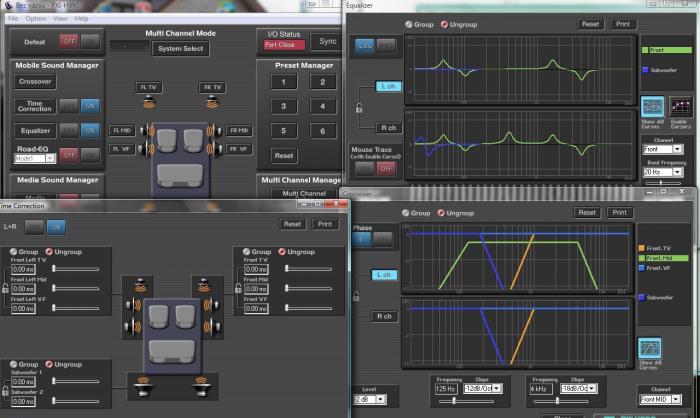
Task: Click Show All Curves icon in Crossover
Action: 653,350
